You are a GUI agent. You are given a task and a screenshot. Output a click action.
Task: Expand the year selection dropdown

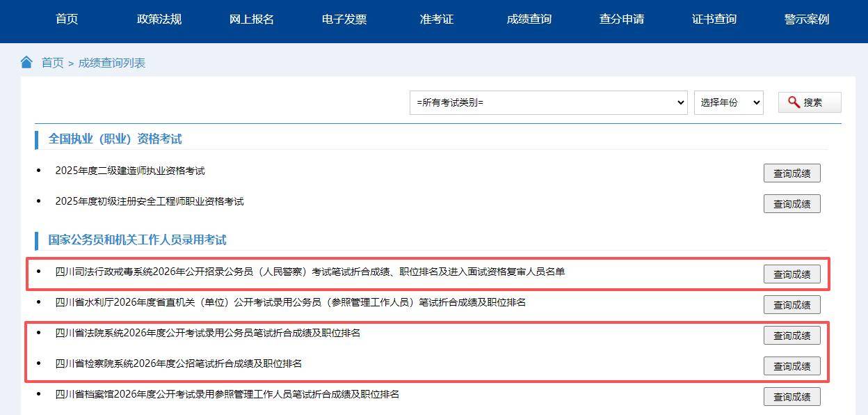point(728,102)
